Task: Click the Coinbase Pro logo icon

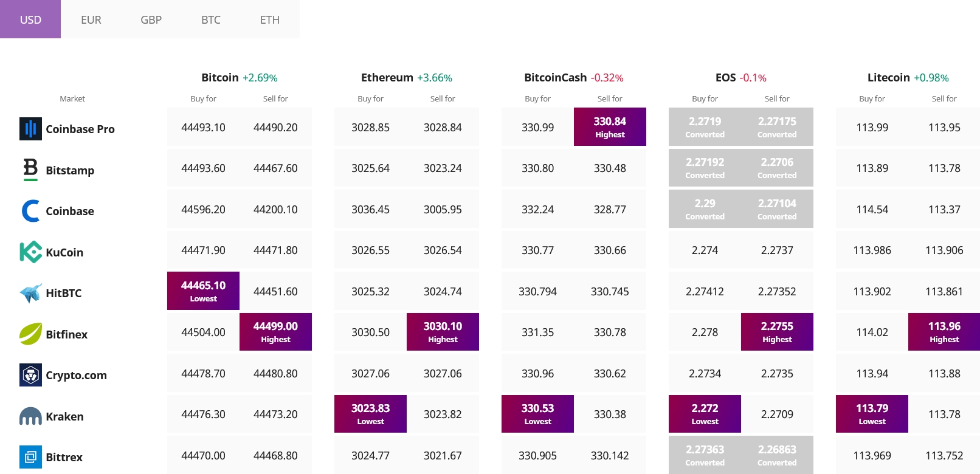Action: [30, 129]
